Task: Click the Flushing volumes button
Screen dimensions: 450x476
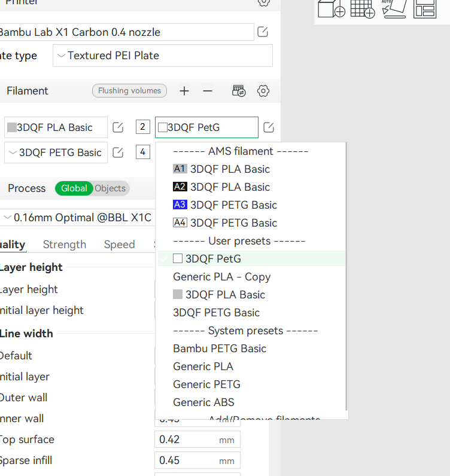Action: click(129, 91)
